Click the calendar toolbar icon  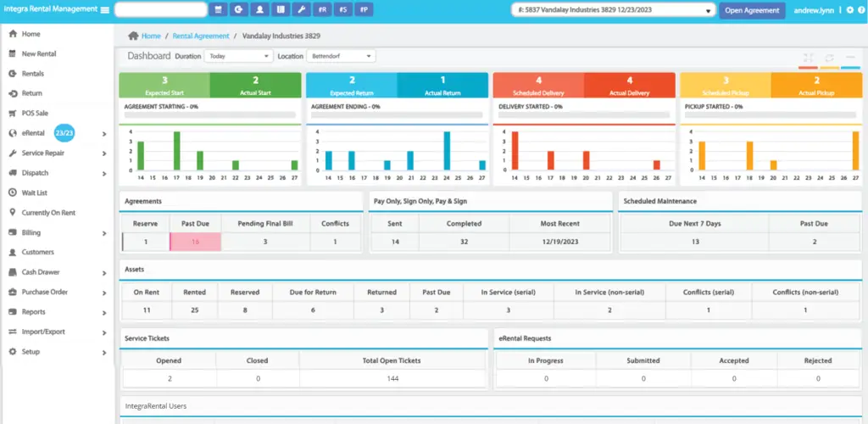pos(218,9)
